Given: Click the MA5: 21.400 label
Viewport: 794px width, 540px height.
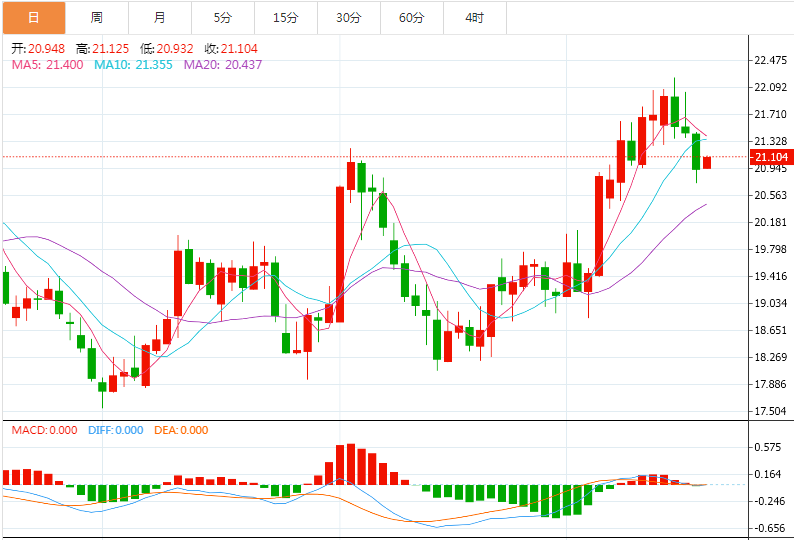Looking at the screenshot, I should (48, 65).
